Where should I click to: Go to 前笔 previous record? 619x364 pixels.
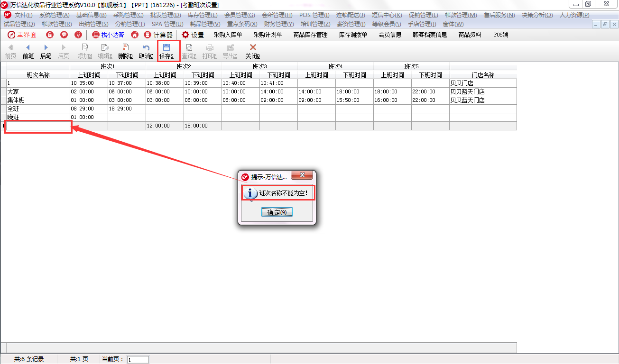point(28,51)
